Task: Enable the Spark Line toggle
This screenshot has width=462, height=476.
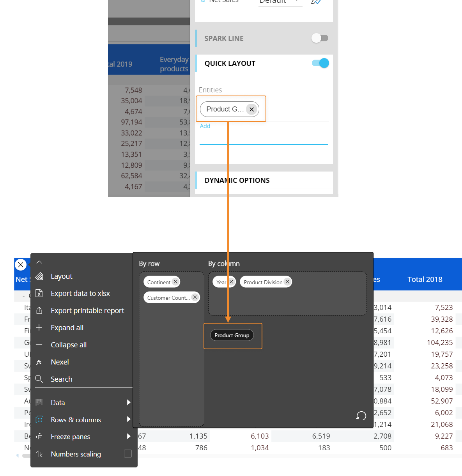Action: 320,38
